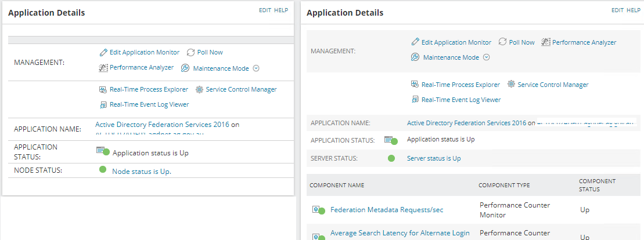Open the 'Node status is Up' link

tap(142, 171)
